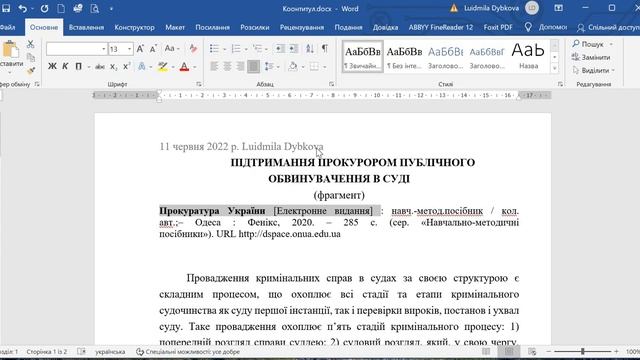Apply red font color
Image resolution: width=640 pixels, height=360 pixels.
click(184, 67)
